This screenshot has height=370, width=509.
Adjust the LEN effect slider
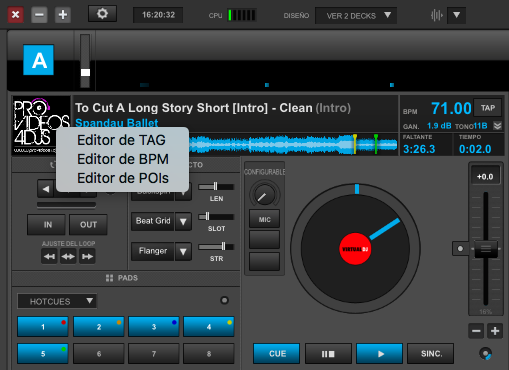[216, 186]
